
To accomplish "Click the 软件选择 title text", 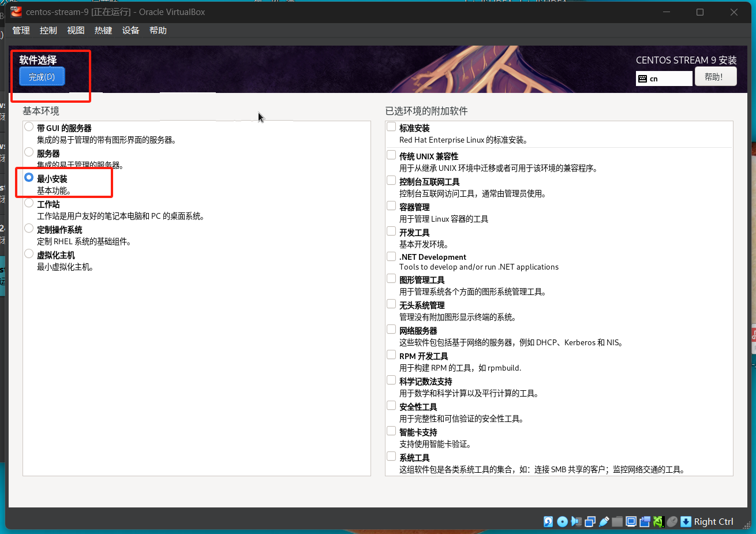I will click(x=38, y=60).
